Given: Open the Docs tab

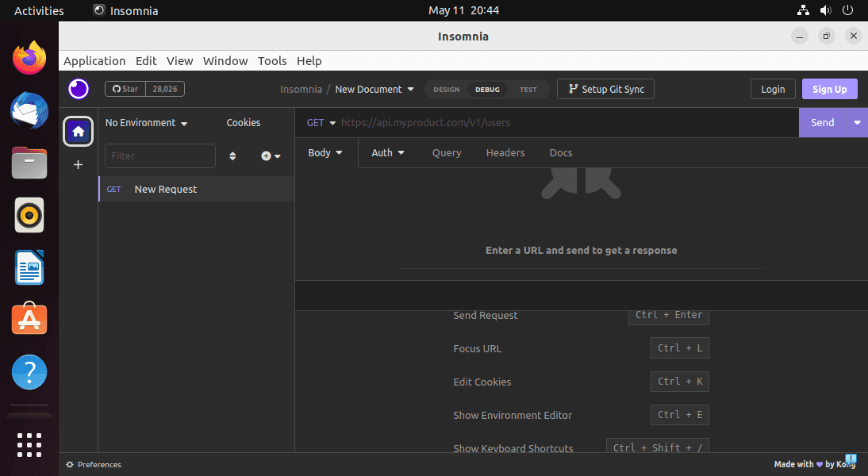Looking at the screenshot, I should pos(561,153).
